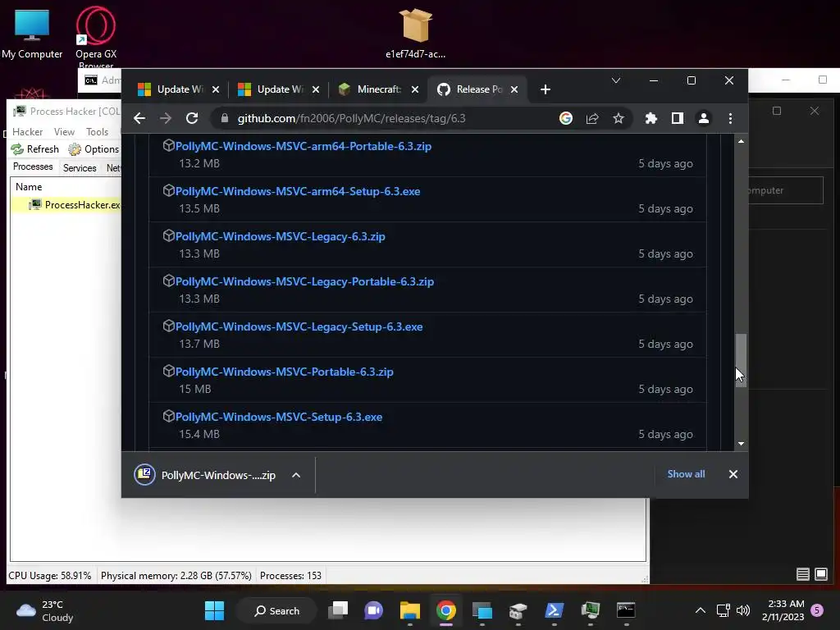
Task: Click the scrollbar down arrow
Action: (741, 444)
